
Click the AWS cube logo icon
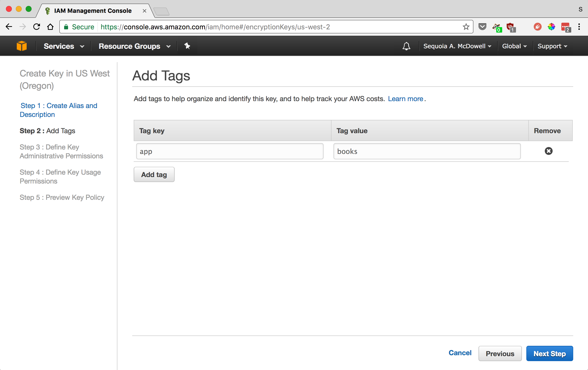[x=22, y=46]
